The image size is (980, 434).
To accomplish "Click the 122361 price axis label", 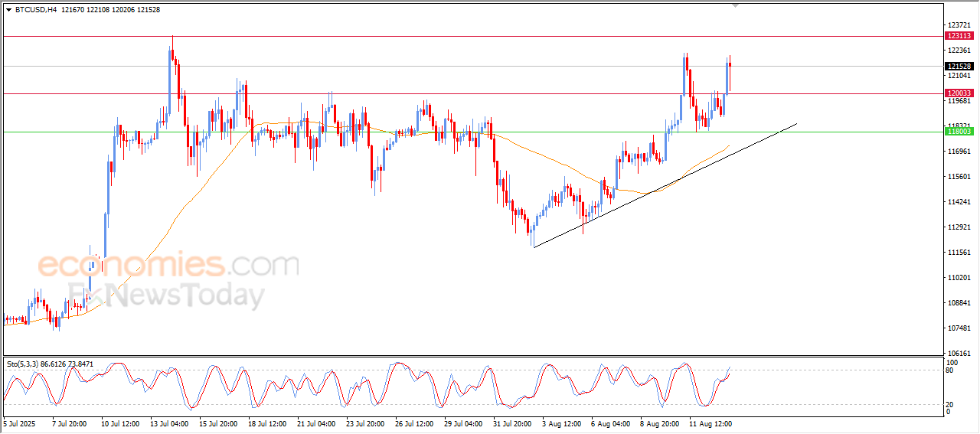I will point(959,51).
